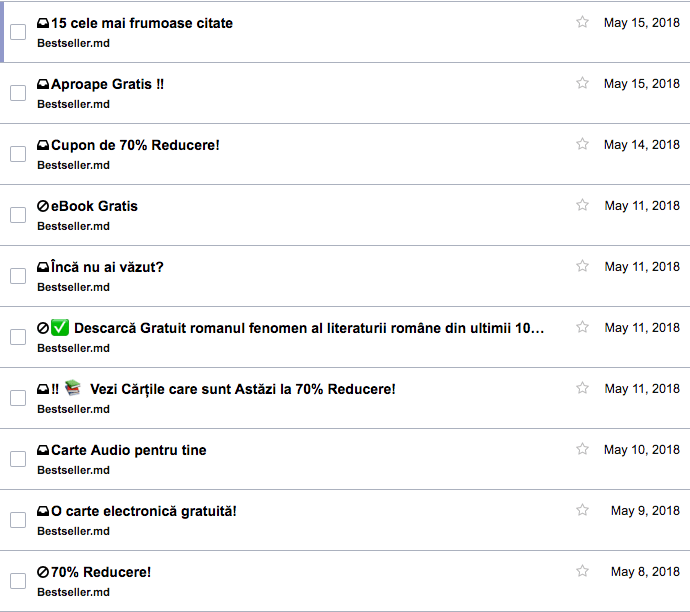The image size is (690, 612).
Task: Click the blocked icon beside 'eBook Gratis'
Action: 43,206
